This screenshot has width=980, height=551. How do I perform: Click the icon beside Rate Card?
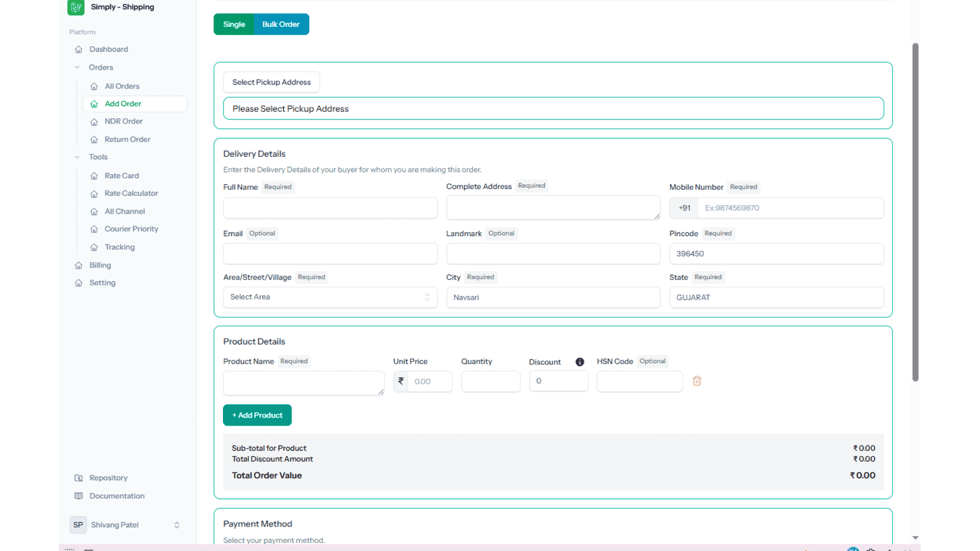94,176
